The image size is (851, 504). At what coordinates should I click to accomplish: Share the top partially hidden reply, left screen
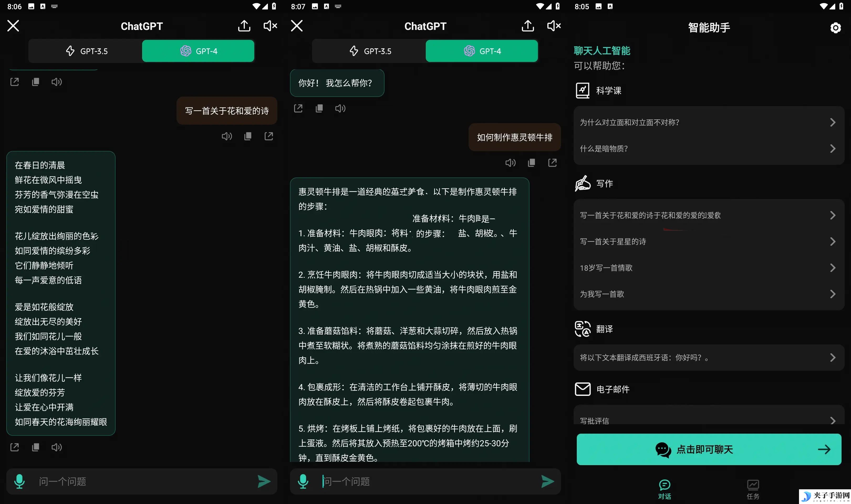[x=15, y=82]
